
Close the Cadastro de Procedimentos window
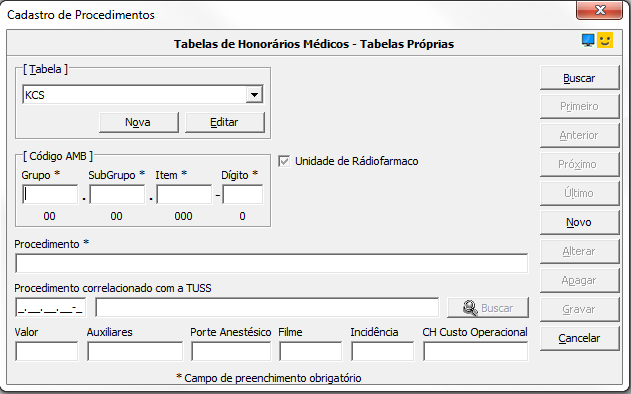[600, 10]
